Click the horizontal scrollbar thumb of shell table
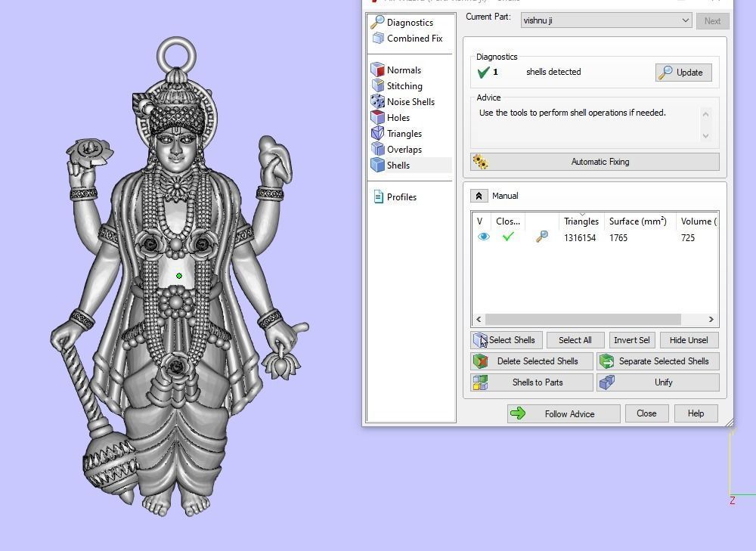Viewport: 756px width, 551px height. (583, 319)
